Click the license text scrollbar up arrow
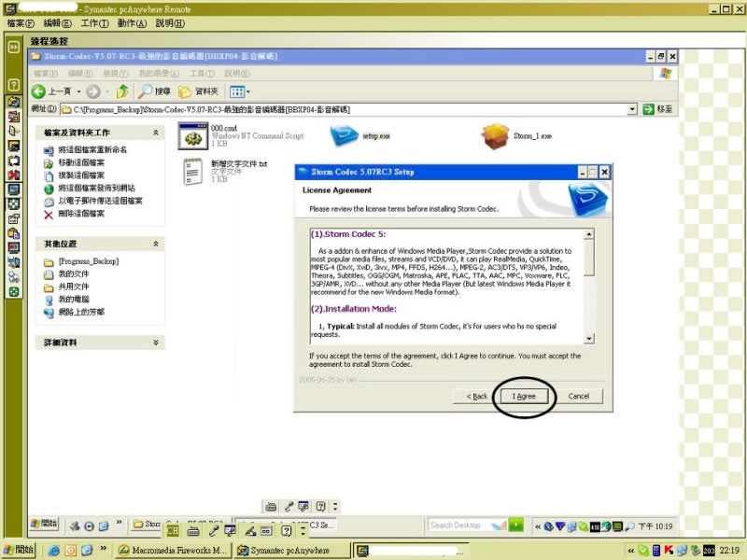 589,234
